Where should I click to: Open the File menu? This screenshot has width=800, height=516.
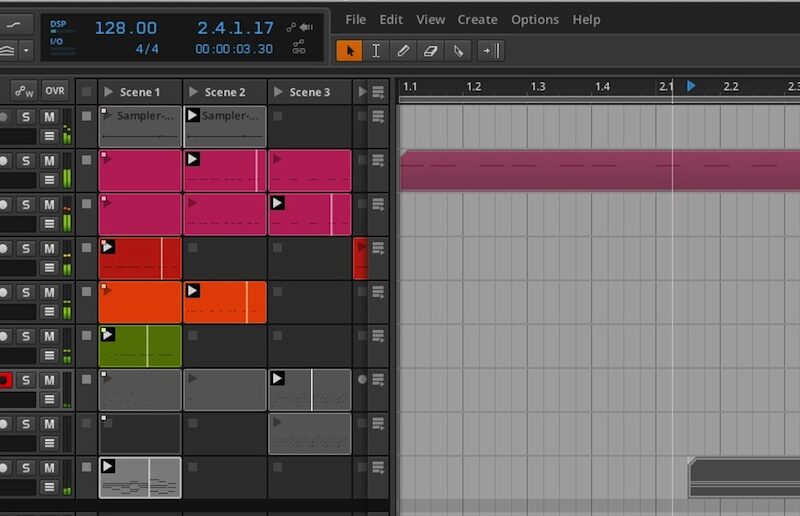point(355,19)
